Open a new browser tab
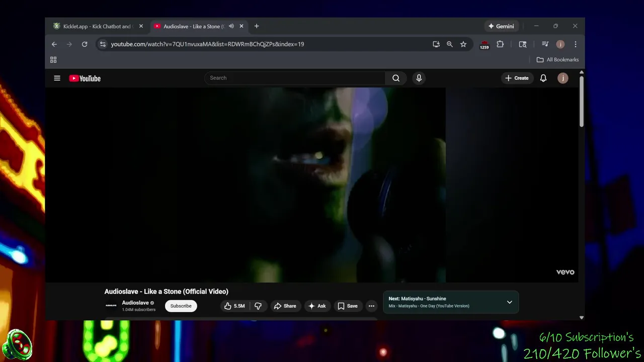This screenshot has width=644, height=362. click(257, 26)
